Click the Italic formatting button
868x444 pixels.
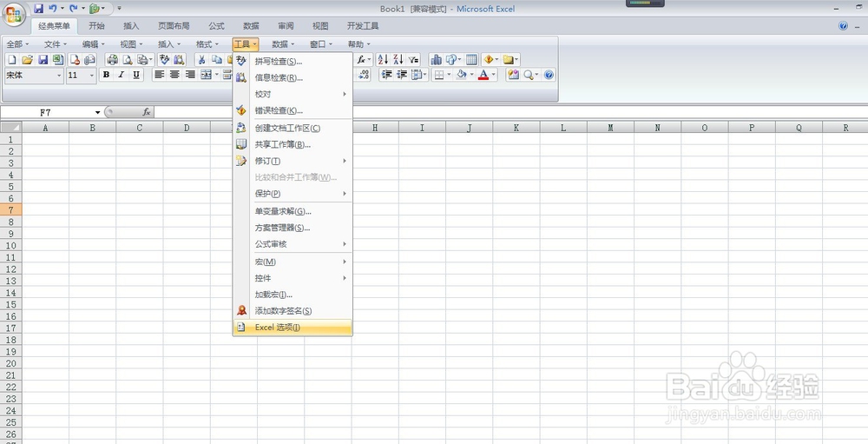pos(122,75)
